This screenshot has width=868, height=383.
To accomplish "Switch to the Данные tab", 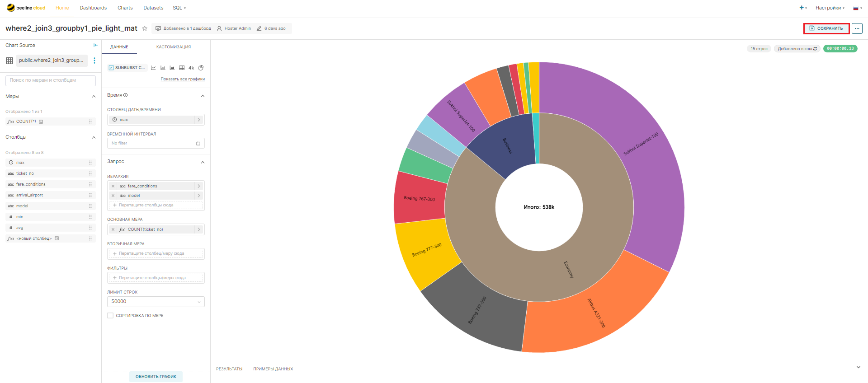I will tap(119, 47).
